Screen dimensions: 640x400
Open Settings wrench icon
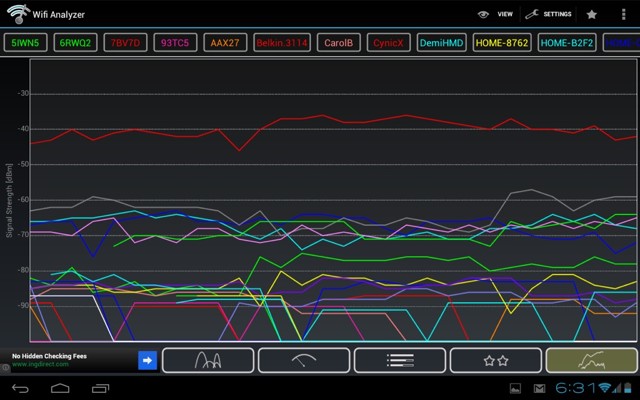point(531,14)
